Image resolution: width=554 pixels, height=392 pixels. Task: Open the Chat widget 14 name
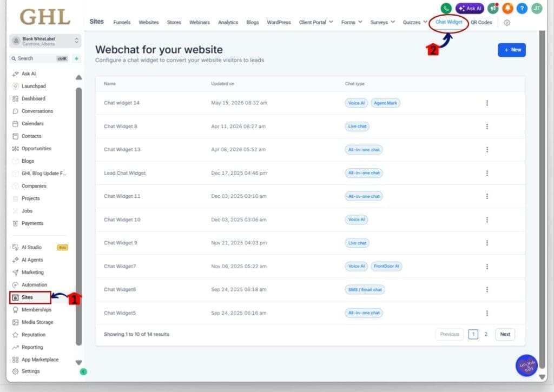coord(122,103)
